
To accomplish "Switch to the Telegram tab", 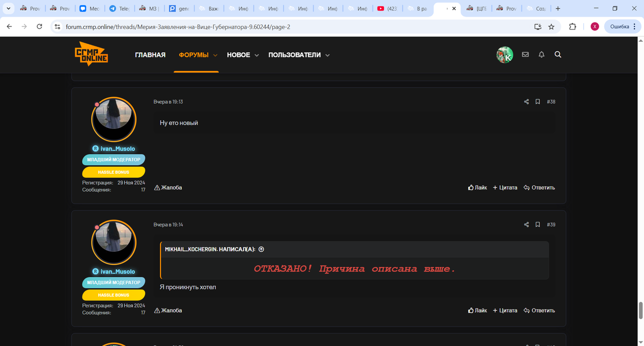I will click(119, 9).
